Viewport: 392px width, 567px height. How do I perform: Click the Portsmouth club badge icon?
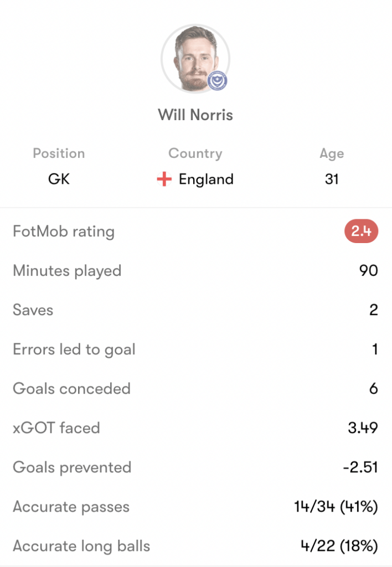[x=217, y=81]
